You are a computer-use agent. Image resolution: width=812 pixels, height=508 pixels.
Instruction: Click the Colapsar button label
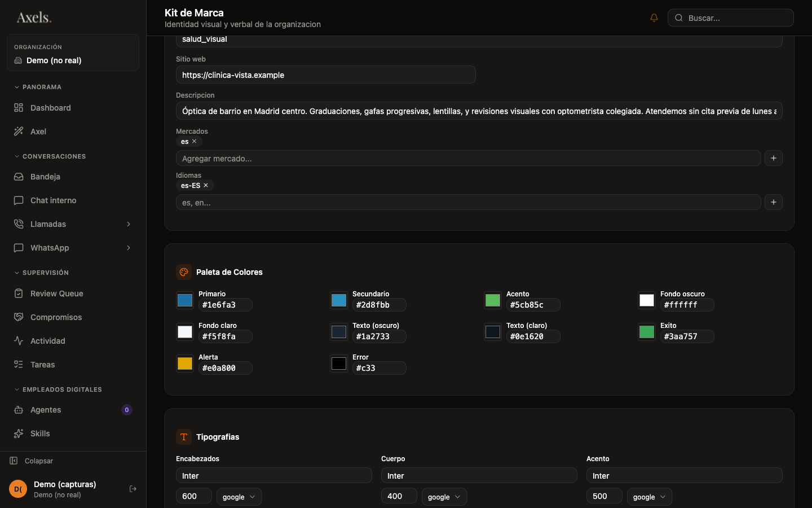[x=39, y=461]
